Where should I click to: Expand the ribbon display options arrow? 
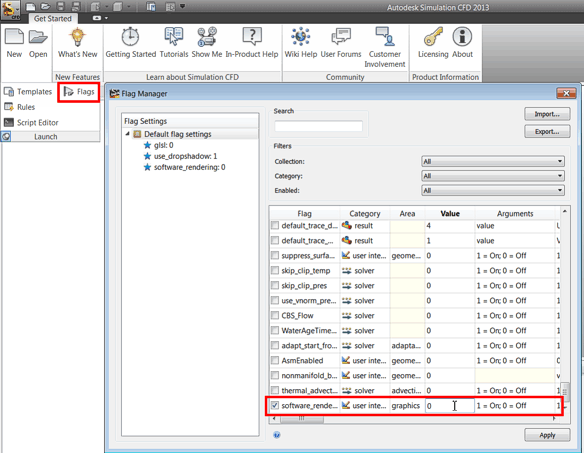coord(106,18)
